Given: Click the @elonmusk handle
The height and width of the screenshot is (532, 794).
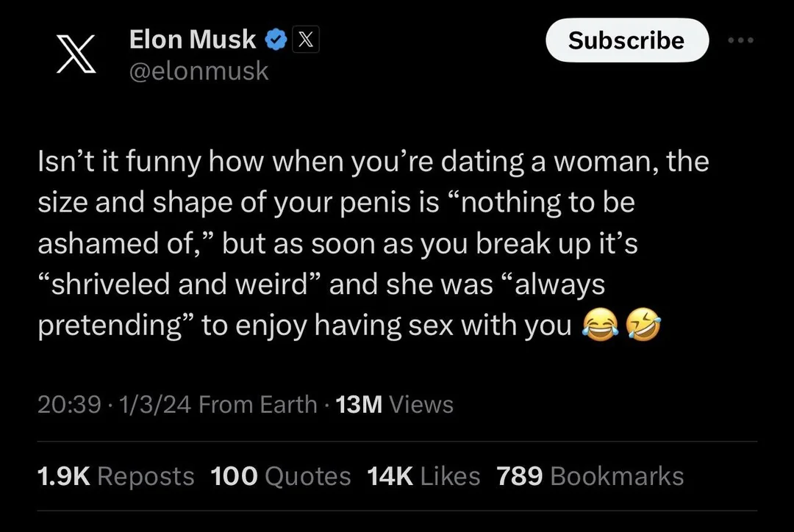Looking at the screenshot, I should click(x=198, y=71).
